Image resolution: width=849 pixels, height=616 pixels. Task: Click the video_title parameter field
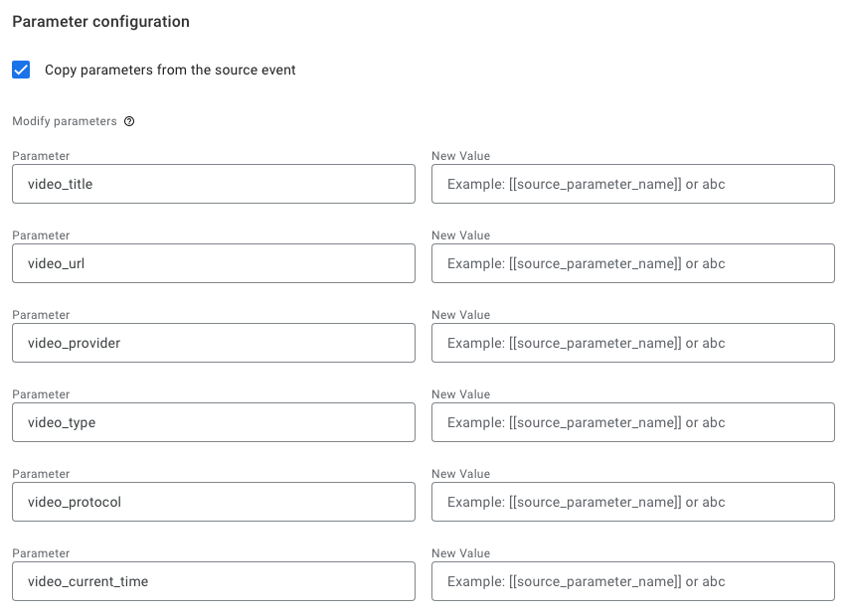pyautogui.click(x=214, y=184)
